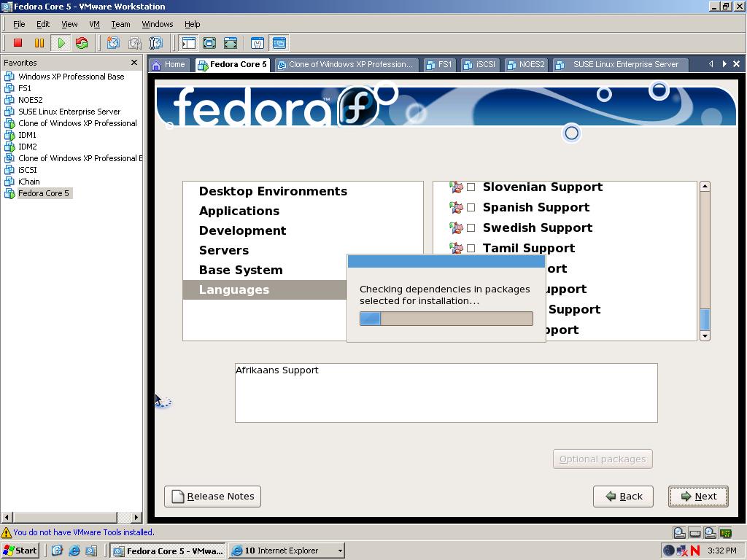Switch to the FS1 tab
The height and width of the screenshot is (560, 747).
click(x=439, y=65)
